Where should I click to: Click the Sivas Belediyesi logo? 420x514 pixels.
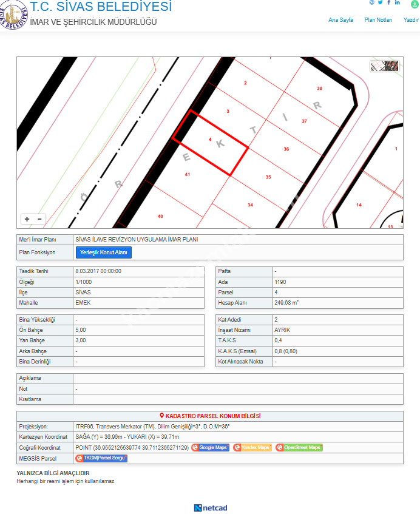coord(14,16)
